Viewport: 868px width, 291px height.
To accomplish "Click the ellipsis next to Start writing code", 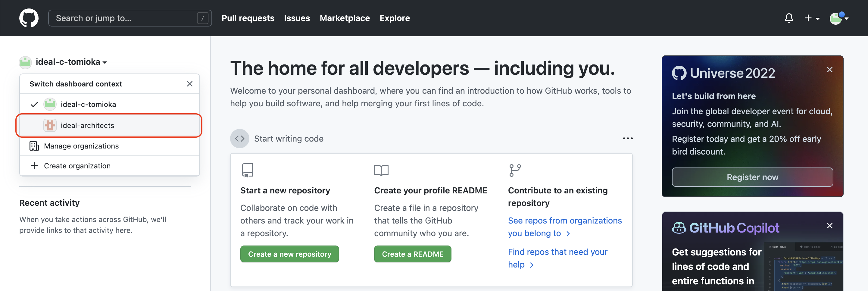I will point(627,138).
